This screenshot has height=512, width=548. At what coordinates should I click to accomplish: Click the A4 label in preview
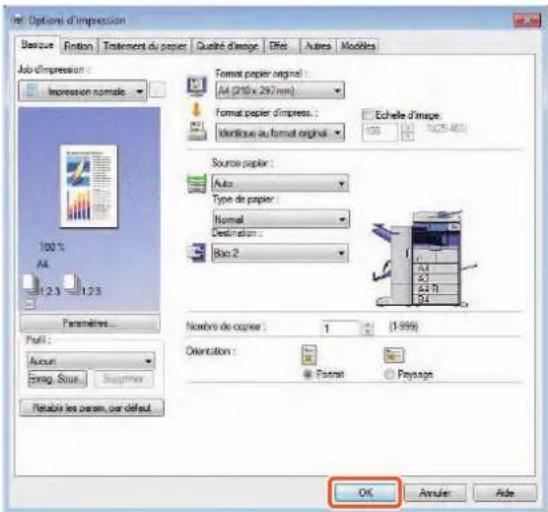coord(43,264)
